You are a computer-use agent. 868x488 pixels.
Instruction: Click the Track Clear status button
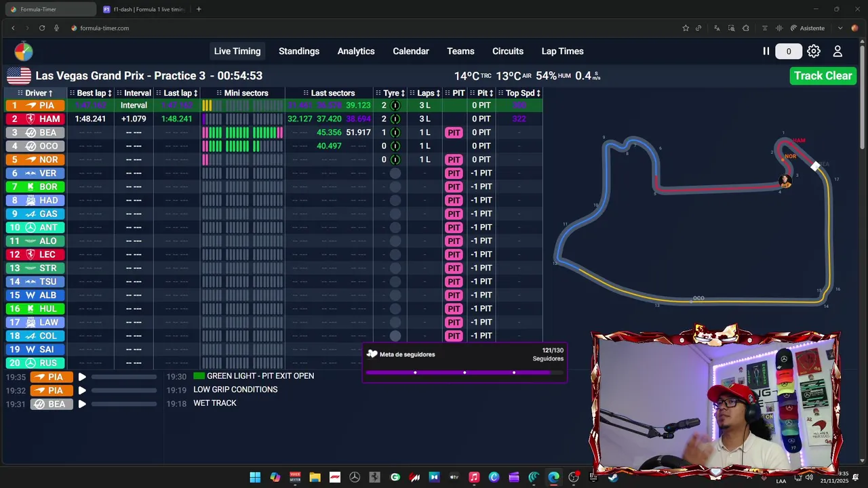click(x=823, y=76)
